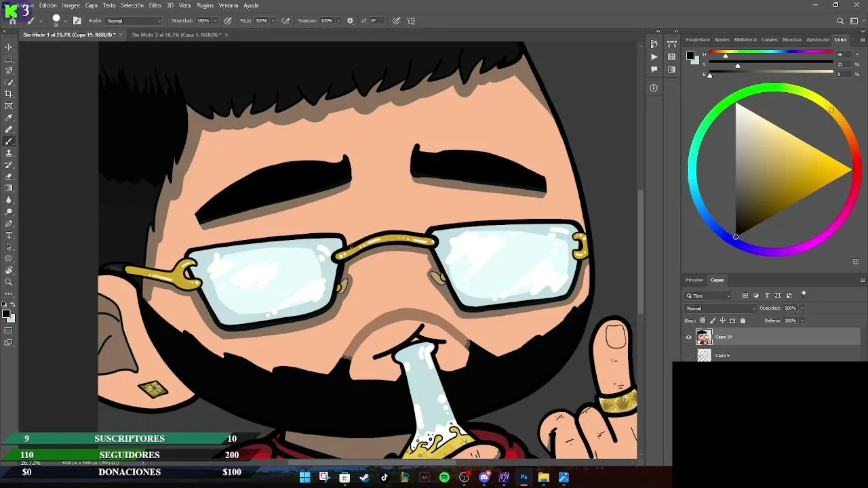Image resolution: width=868 pixels, height=488 pixels.
Task: Select the Hand tool
Action: 9,270
